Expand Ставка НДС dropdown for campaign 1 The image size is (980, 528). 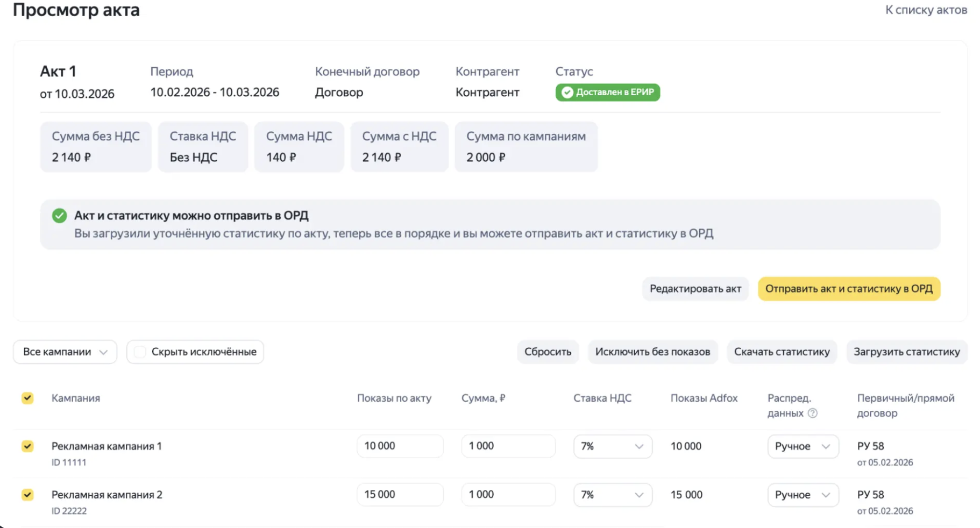[x=612, y=446]
